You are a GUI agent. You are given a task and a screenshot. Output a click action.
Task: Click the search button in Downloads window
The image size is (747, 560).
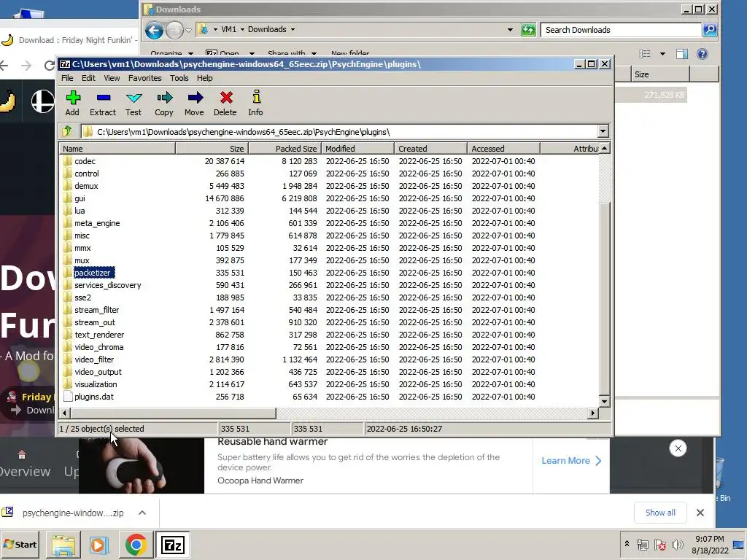pyautogui.click(x=710, y=29)
